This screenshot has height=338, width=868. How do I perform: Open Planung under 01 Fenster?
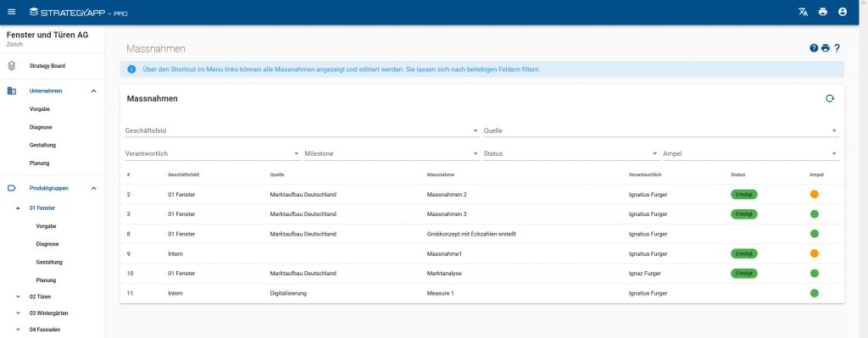(46, 280)
